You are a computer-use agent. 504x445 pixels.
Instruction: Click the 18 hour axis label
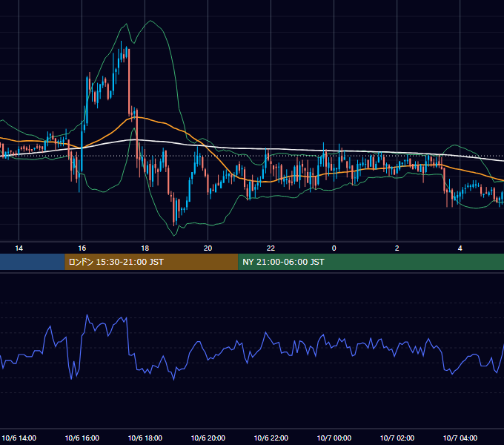pyautogui.click(x=145, y=248)
